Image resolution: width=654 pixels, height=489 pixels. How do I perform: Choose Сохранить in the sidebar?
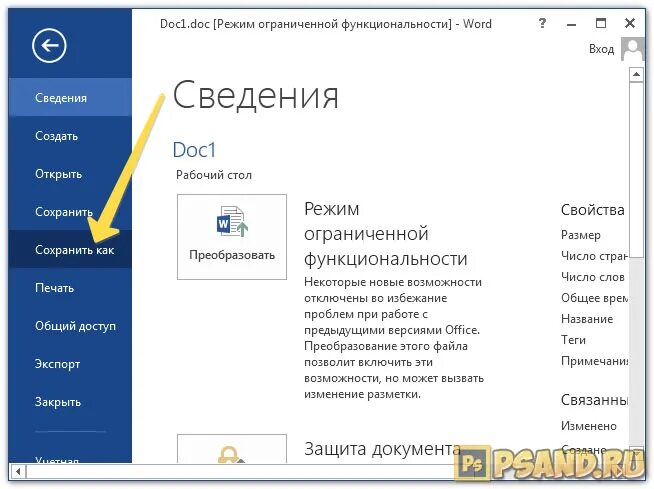[x=70, y=212]
